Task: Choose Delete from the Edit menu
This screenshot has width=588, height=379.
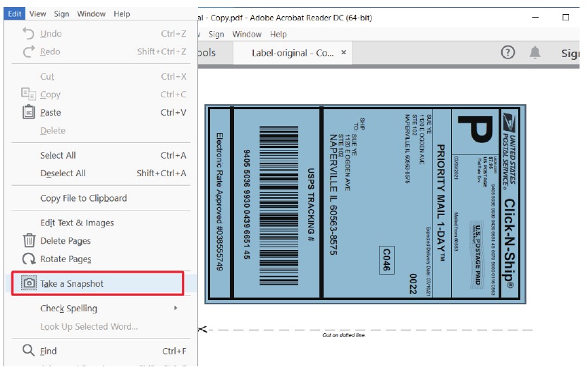Action: tap(102, 130)
